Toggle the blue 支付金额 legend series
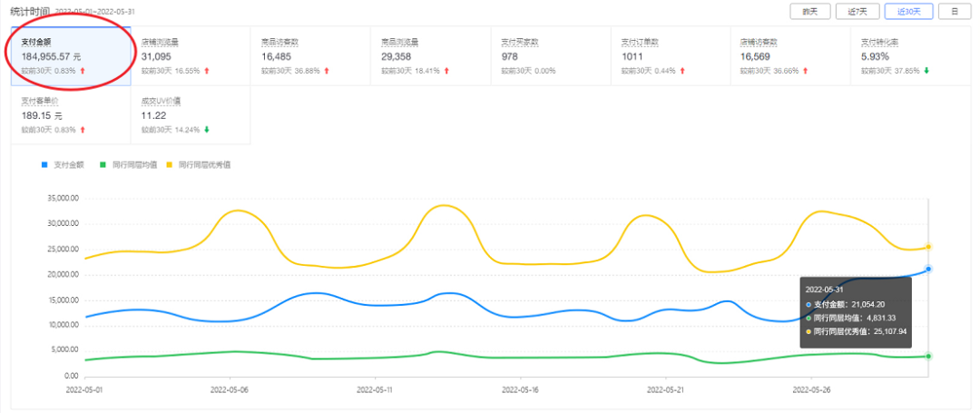 (64, 165)
